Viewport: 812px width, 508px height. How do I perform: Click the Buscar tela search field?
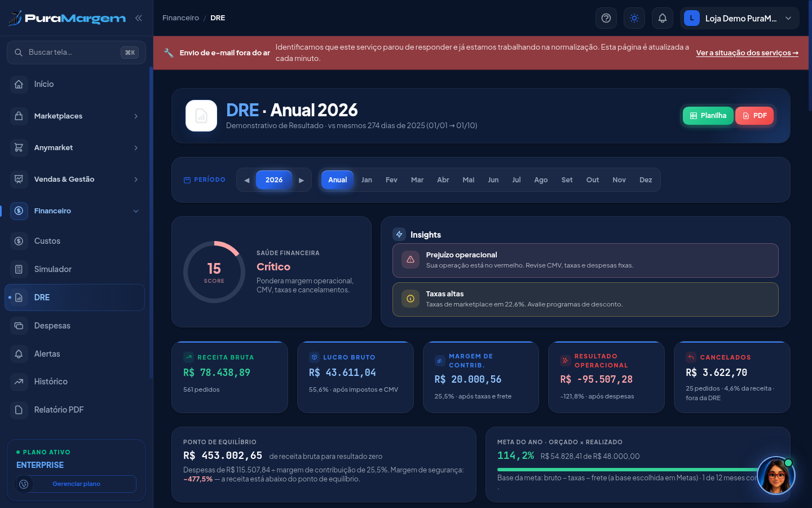[x=76, y=52]
